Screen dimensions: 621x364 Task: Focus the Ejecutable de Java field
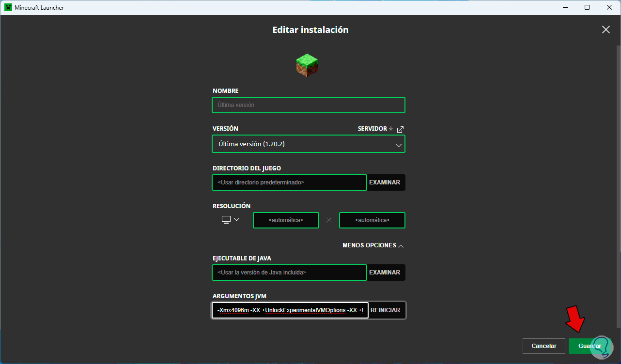[x=290, y=273]
